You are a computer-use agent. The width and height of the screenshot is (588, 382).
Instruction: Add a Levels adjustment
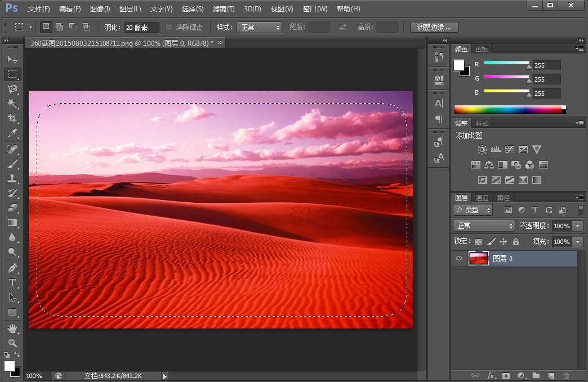(496, 150)
